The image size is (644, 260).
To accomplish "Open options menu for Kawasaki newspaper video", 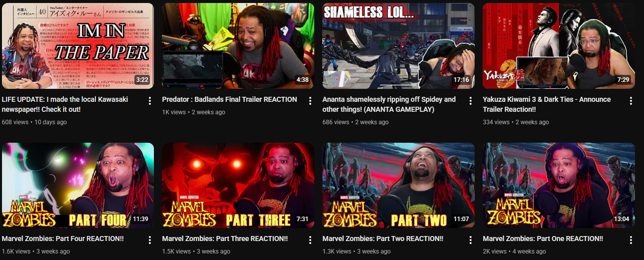I will 149,101.
